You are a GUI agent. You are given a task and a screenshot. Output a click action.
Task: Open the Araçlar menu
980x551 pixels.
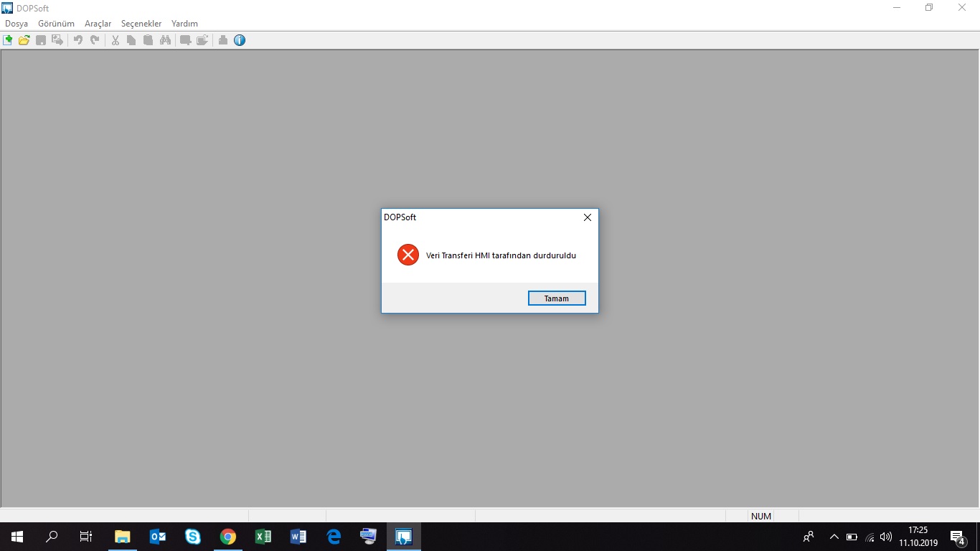(98, 24)
